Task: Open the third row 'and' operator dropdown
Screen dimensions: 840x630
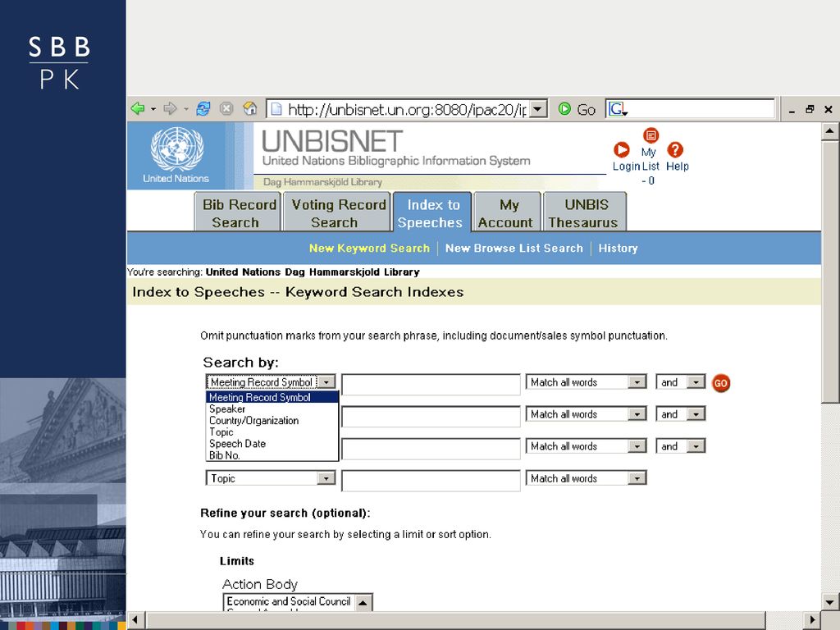Action: point(696,446)
